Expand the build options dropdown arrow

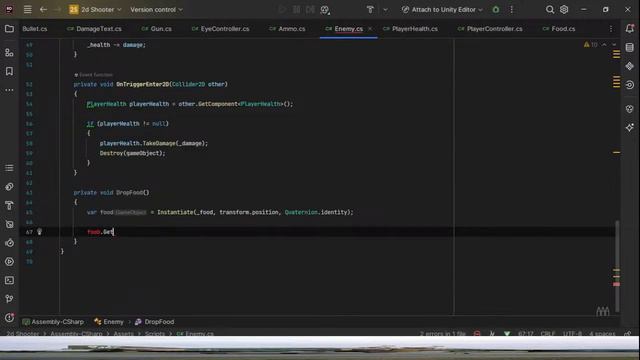[385, 9]
